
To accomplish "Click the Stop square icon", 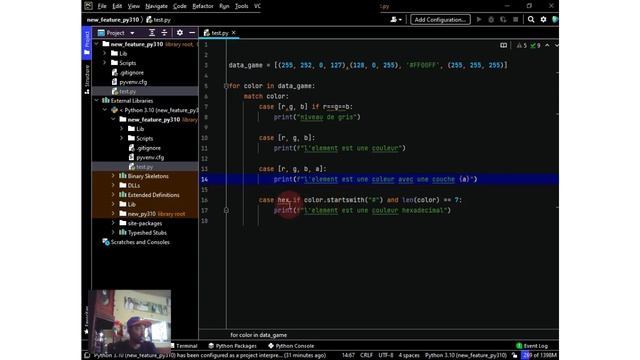I will [516, 19].
